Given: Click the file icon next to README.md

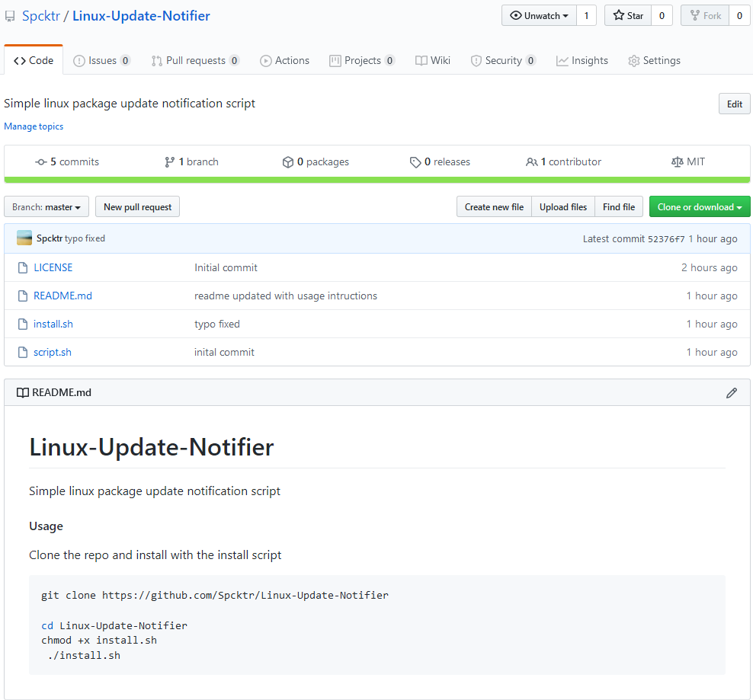Looking at the screenshot, I should 23,296.
